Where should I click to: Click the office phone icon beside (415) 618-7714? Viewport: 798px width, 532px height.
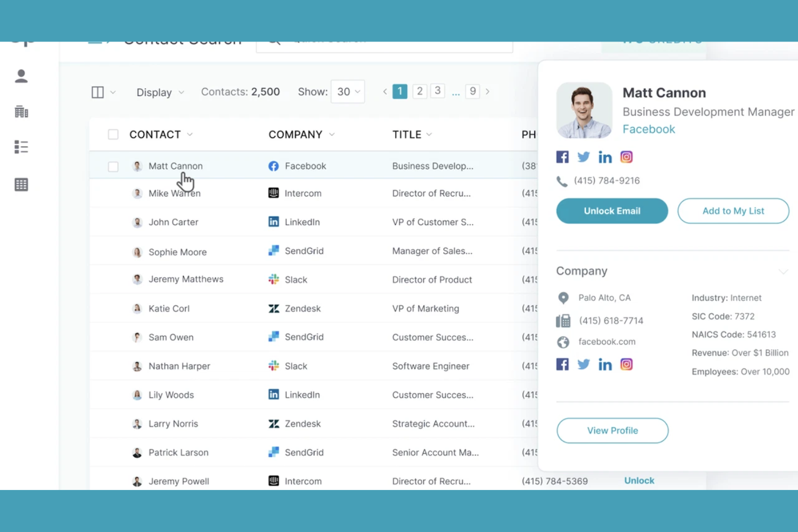point(563,321)
